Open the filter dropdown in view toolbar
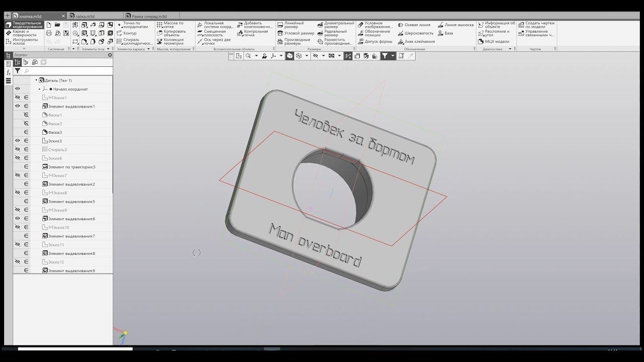 [393, 56]
